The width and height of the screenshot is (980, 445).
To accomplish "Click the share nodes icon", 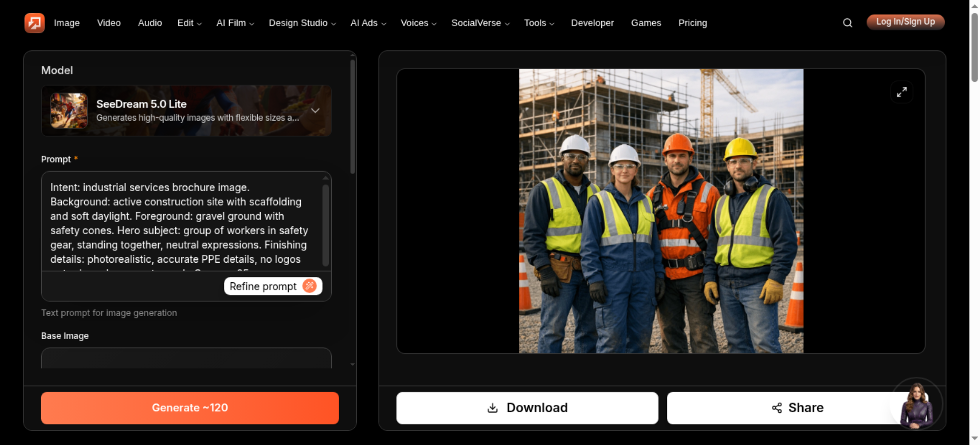I will [777, 408].
